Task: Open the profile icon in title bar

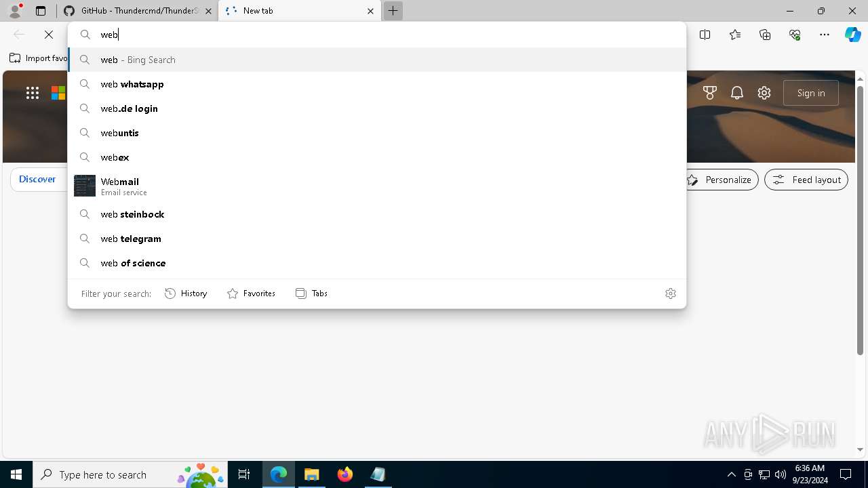Action: (x=15, y=10)
